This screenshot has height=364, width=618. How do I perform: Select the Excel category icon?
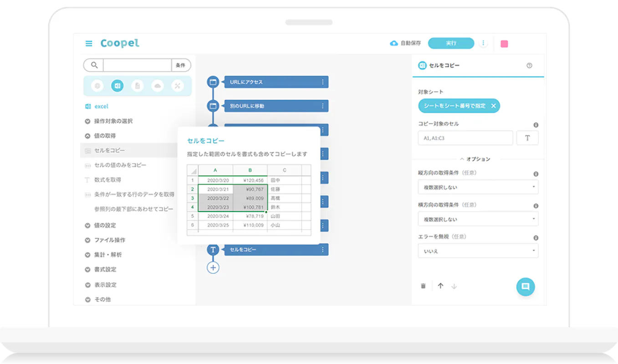[117, 86]
